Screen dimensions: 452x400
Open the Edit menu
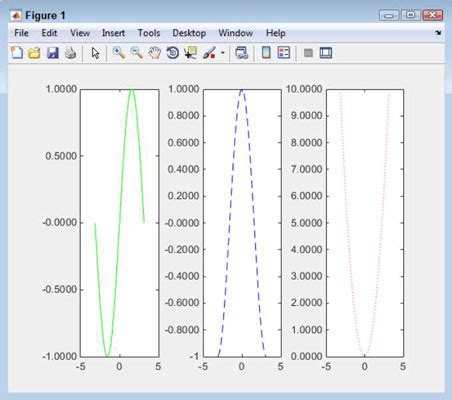(x=49, y=33)
